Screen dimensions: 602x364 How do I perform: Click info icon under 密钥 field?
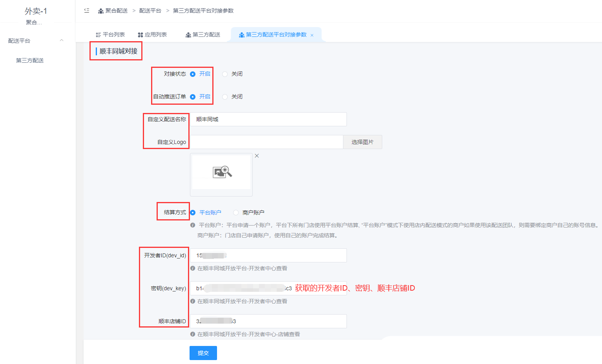tap(193, 301)
